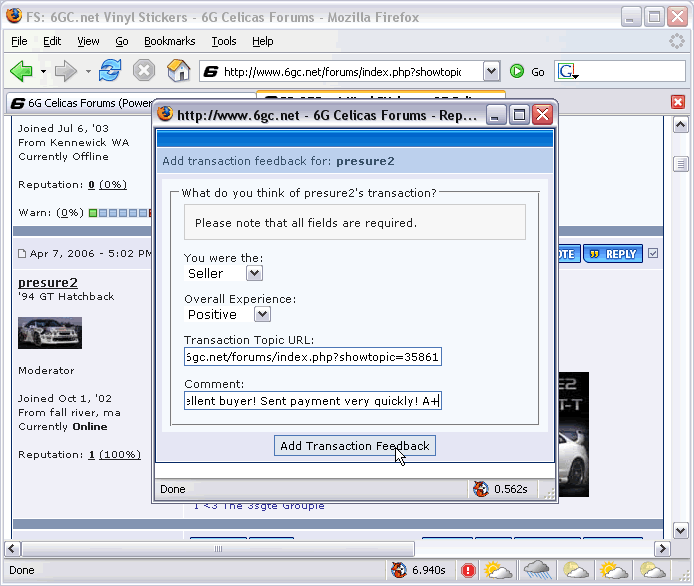Click the popup status bar load timer icon
The height and width of the screenshot is (586, 694).
pos(481,489)
